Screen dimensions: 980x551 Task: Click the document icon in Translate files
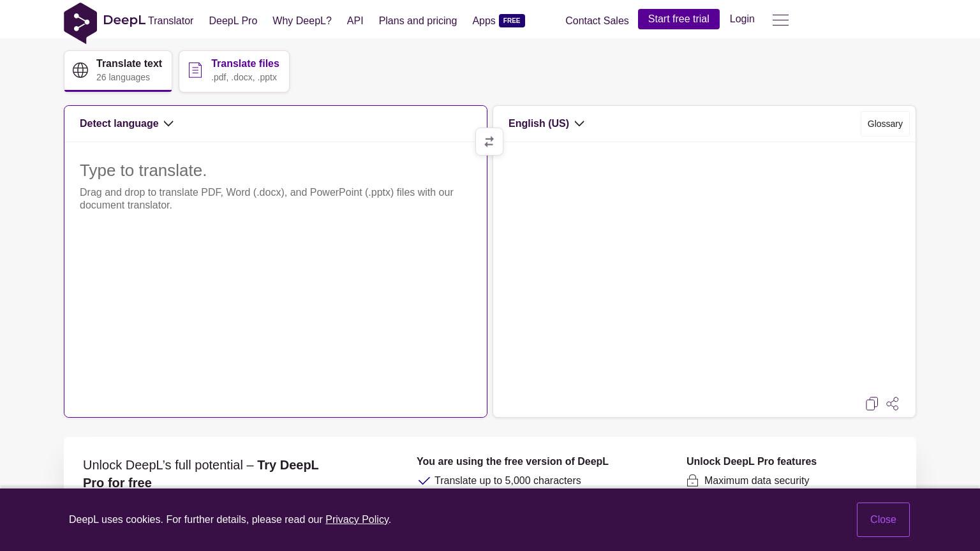point(195,70)
